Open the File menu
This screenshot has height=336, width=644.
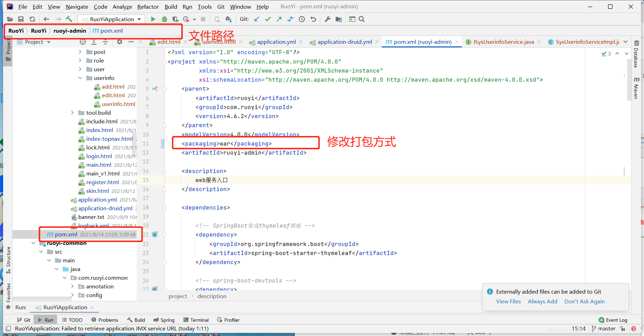23,7
